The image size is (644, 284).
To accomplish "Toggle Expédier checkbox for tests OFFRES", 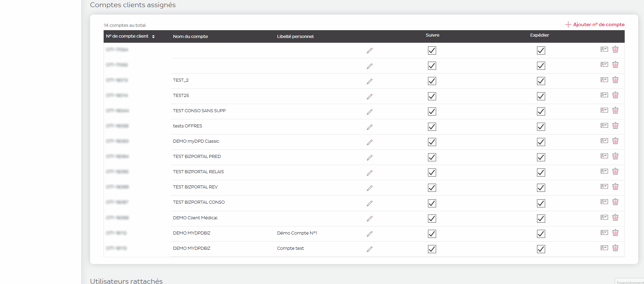I will [x=541, y=127].
